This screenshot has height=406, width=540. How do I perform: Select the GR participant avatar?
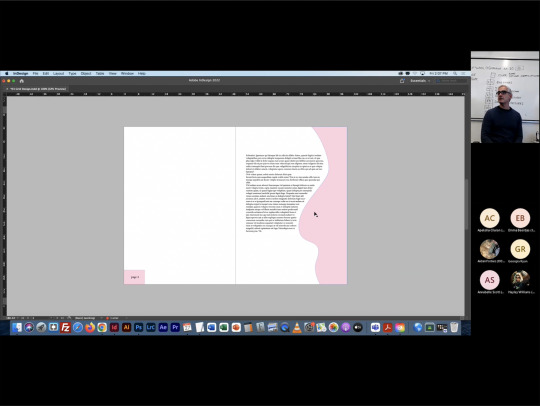point(520,249)
